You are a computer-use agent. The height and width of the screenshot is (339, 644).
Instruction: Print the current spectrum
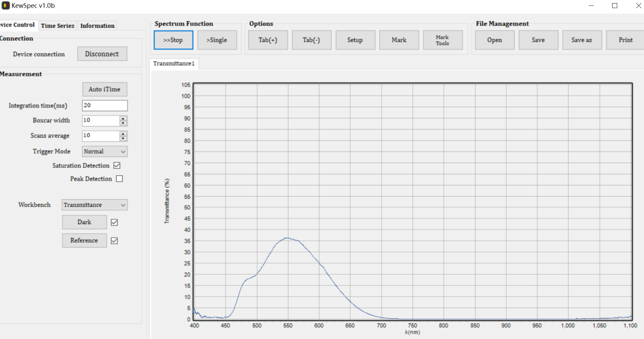[x=625, y=40]
